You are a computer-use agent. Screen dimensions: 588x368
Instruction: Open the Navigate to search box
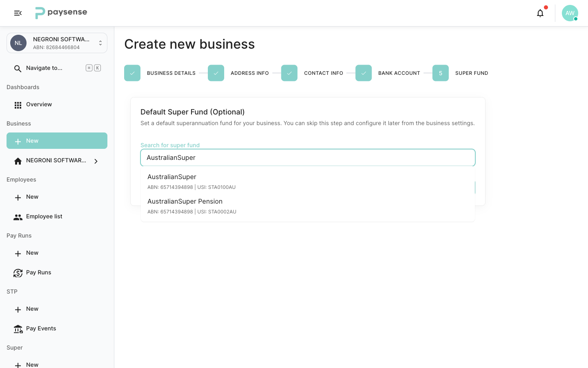click(57, 68)
